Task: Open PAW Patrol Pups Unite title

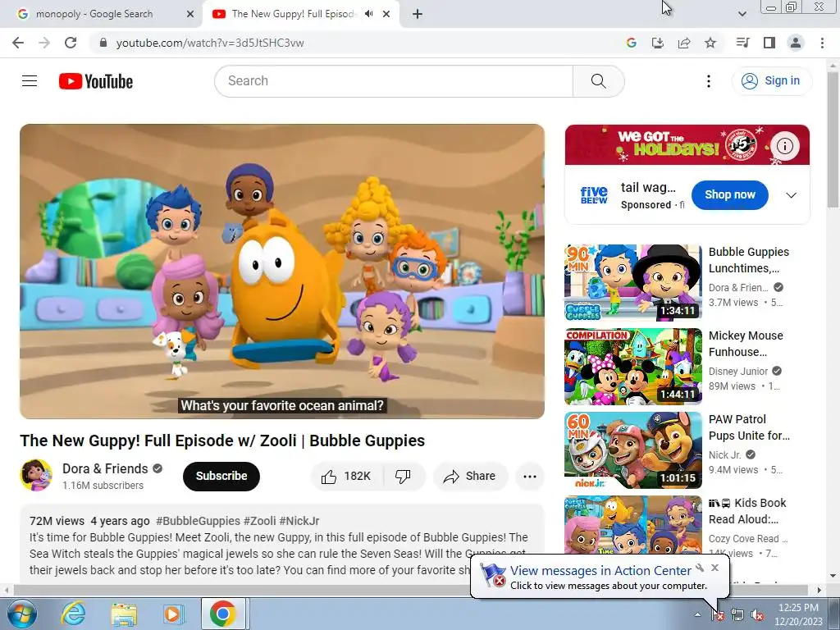Action: click(749, 427)
